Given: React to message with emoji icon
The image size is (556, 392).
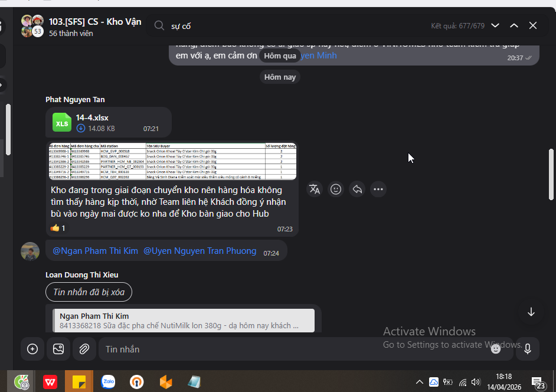Looking at the screenshot, I should tap(336, 189).
